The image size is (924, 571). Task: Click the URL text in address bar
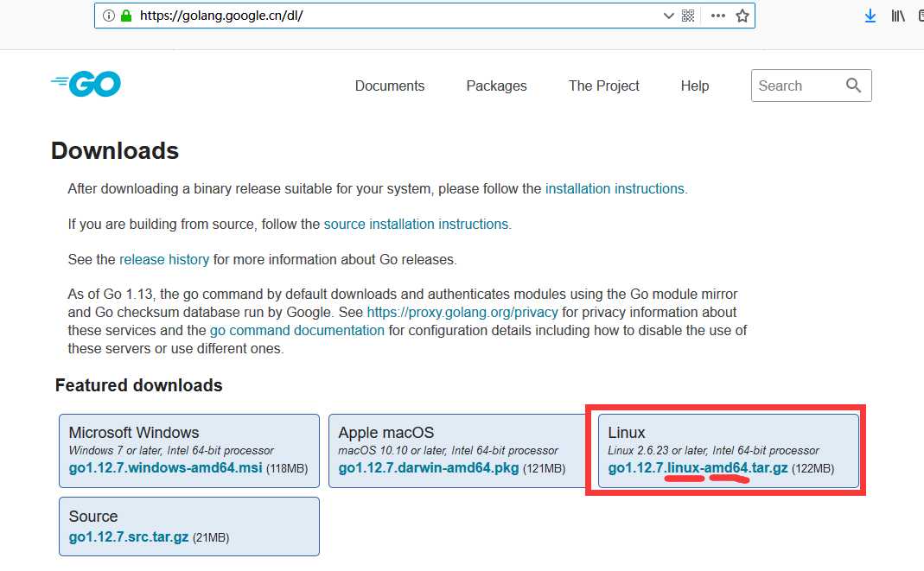coord(221,16)
